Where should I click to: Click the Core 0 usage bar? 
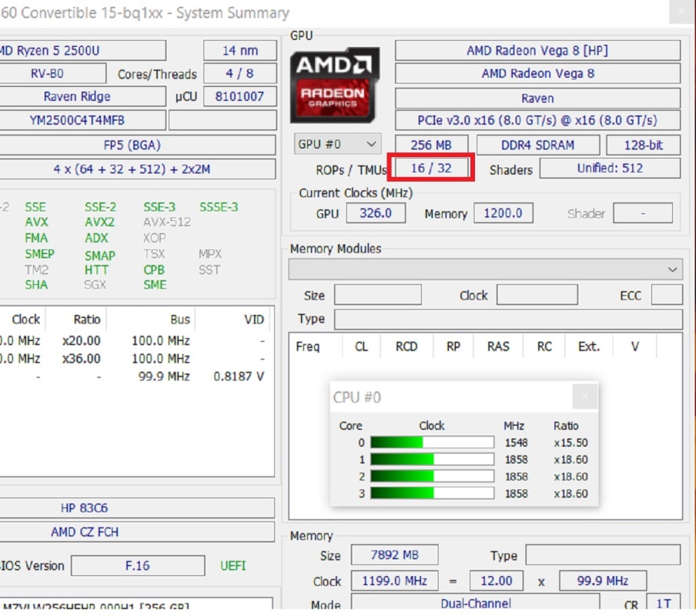pyautogui.click(x=432, y=443)
